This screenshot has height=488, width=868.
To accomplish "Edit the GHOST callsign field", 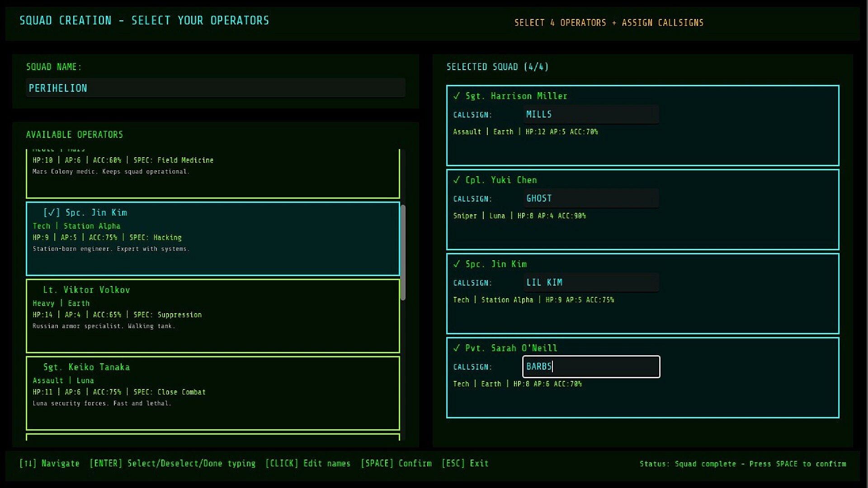I will 590,198.
